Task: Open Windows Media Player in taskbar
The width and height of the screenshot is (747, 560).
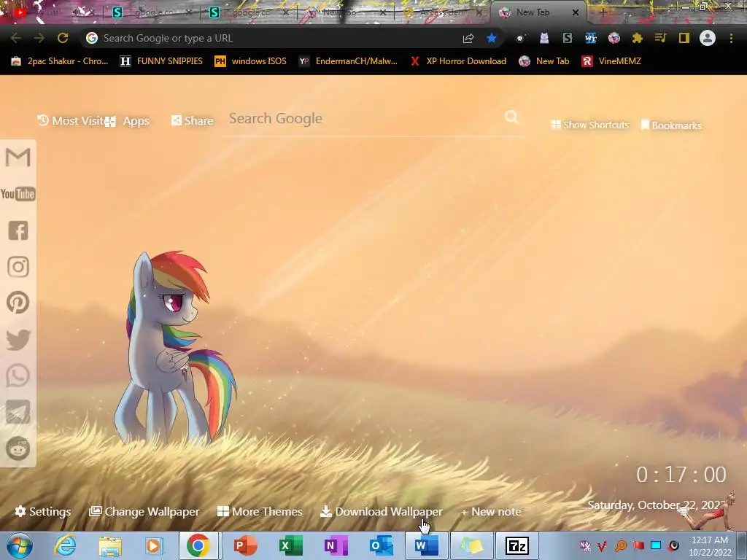Action: (x=155, y=545)
